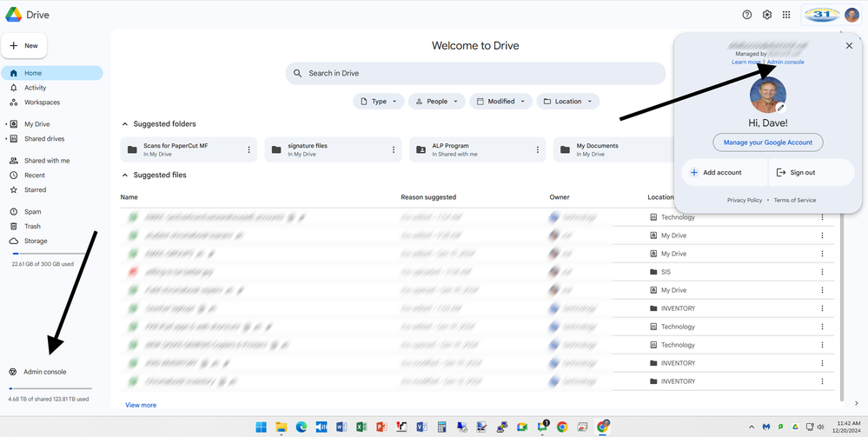Open Word from the taskbar
868x437 pixels.
341,427
